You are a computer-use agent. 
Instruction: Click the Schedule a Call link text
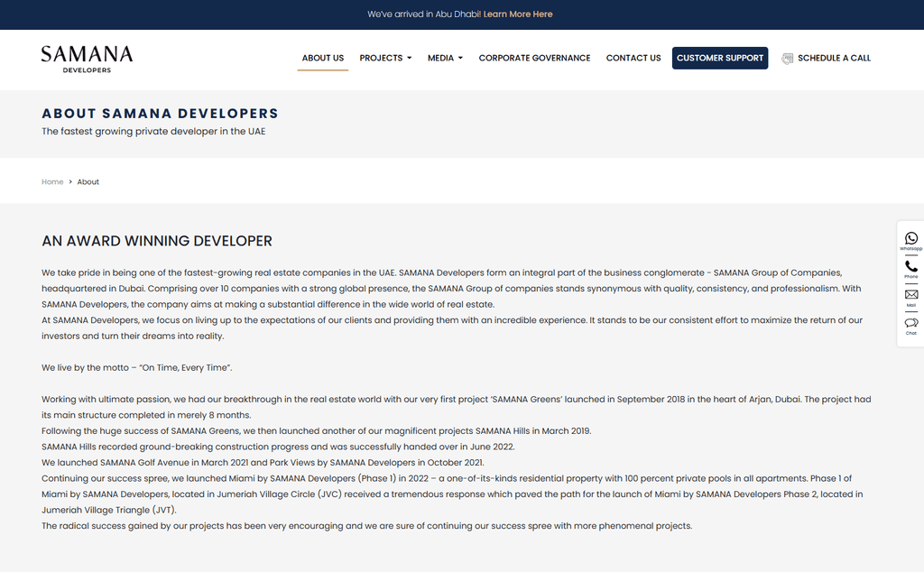click(x=834, y=58)
